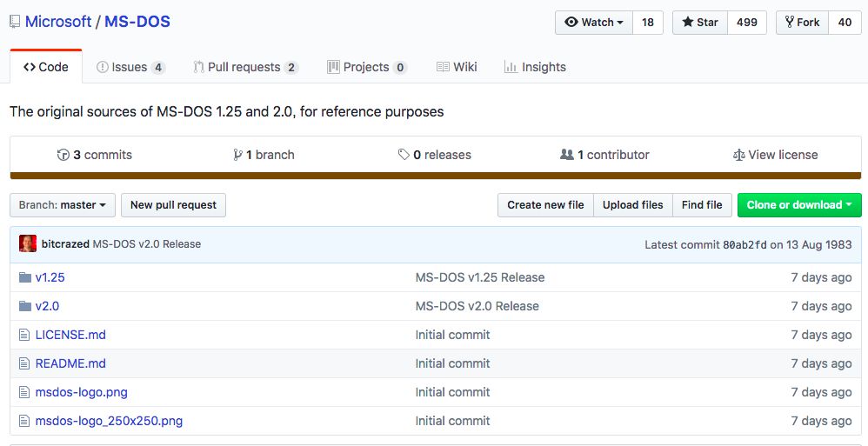Click the v1.25 folder icon
Image resolution: width=868 pixels, height=446 pixels.
[x=24, y=277]
